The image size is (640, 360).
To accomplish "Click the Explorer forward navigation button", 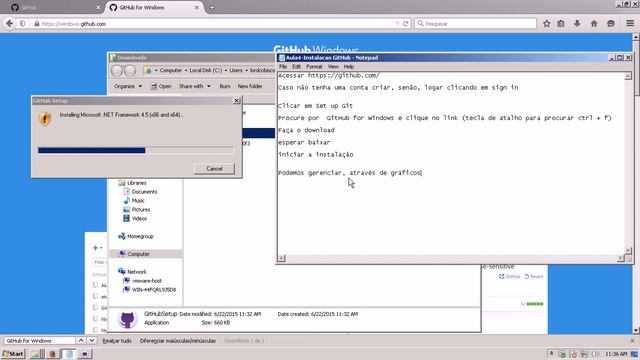I will coord(130,71).
